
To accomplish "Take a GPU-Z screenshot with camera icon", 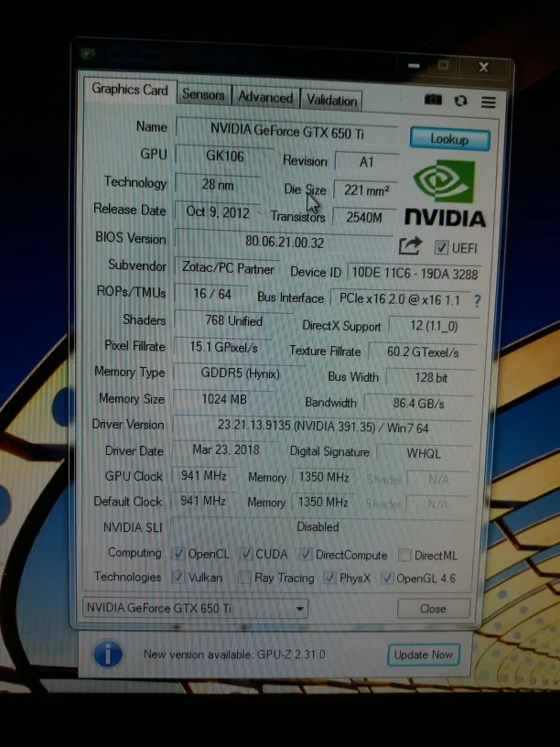I will (433, 100).
